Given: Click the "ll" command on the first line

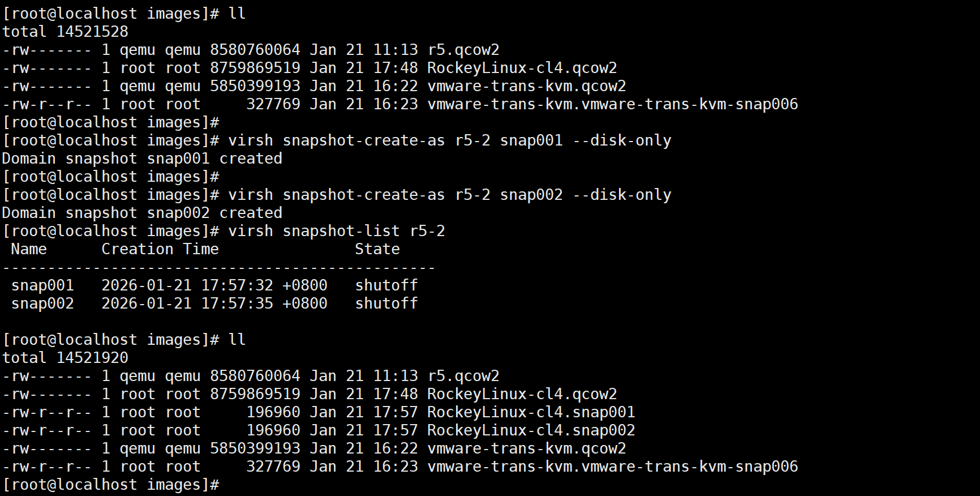Looking at the screenshot, I should click(237, 14).
